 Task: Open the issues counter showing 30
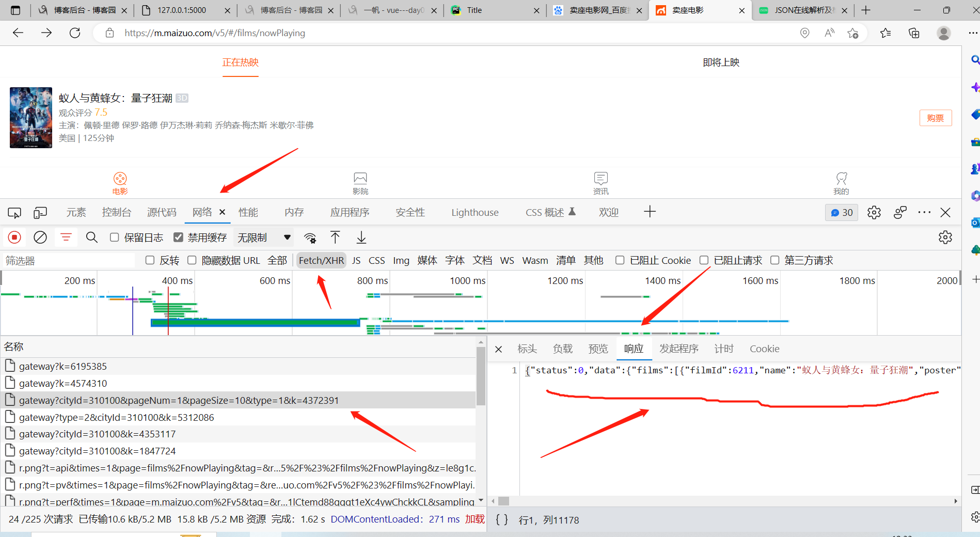point(842,213)
